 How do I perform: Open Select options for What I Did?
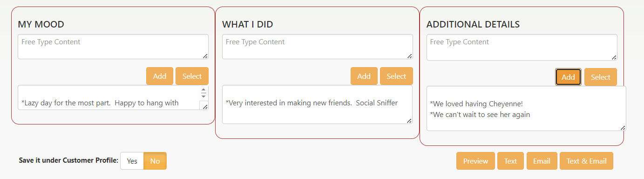[x=396, y=76]
